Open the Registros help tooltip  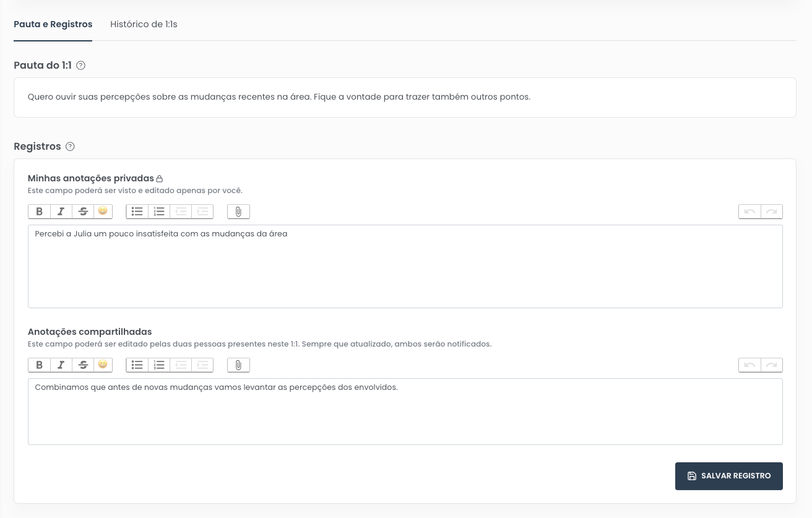tap(70, 147)
